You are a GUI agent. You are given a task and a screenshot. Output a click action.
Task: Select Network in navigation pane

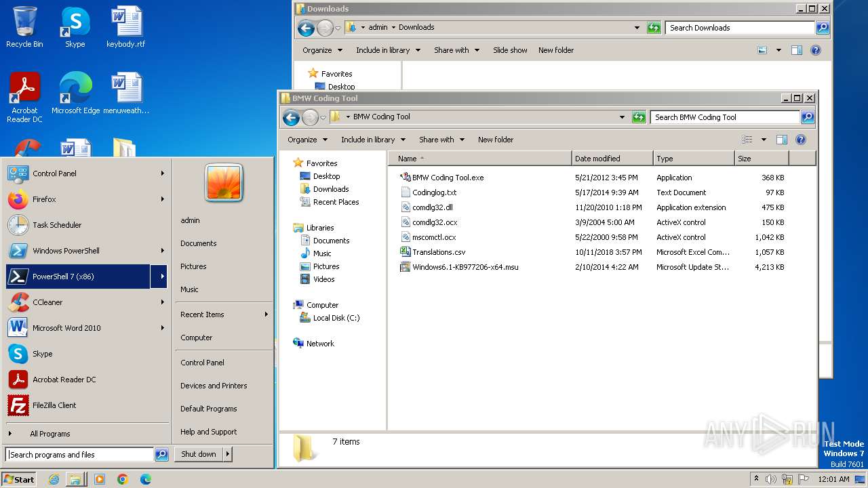tap(320, 344)
